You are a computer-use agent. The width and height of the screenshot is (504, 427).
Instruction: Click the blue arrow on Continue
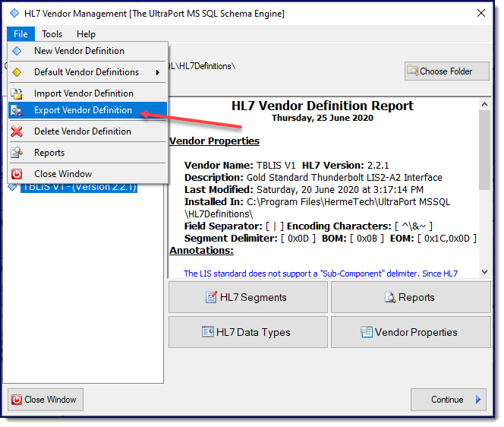tap(478, 400)
